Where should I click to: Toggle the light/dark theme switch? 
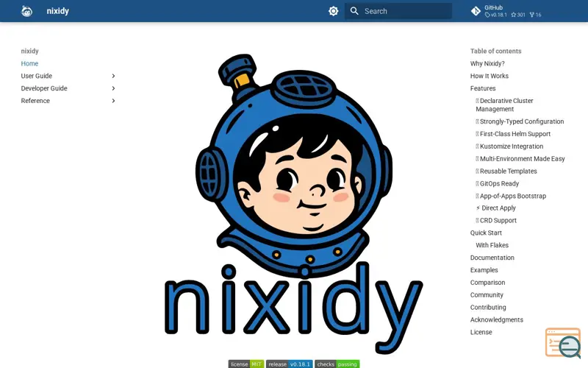[x=334, y=11]
